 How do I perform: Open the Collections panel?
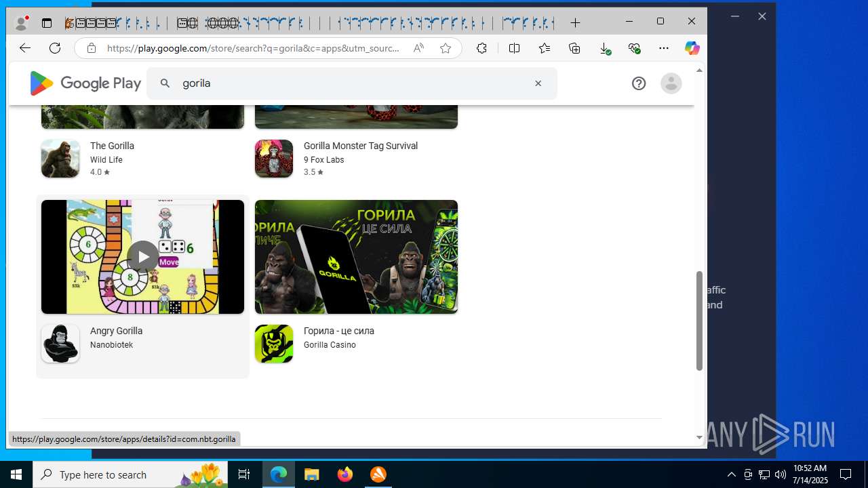574,48
